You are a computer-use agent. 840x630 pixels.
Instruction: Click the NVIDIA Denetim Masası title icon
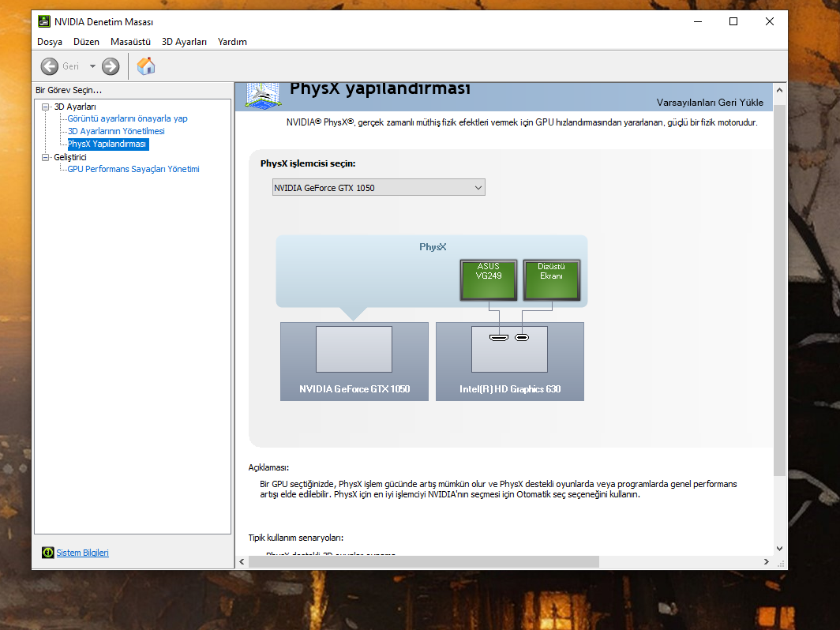pyautogui.click(x=44, y=21)
